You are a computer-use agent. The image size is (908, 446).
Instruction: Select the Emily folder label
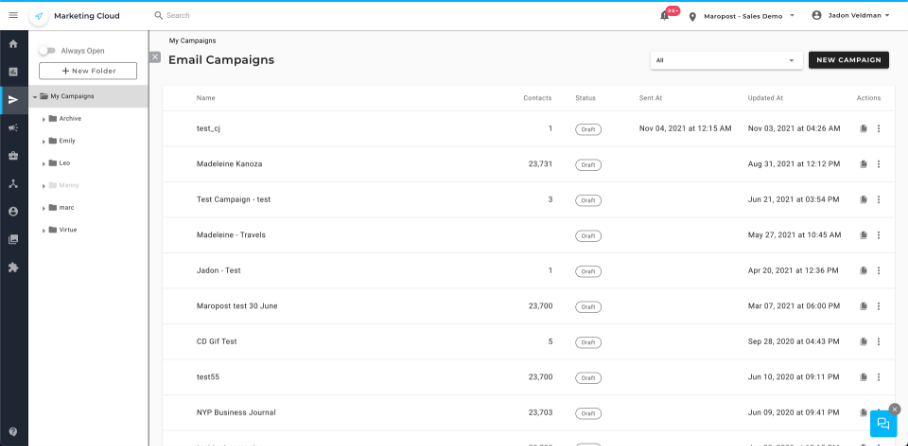[x=67, y=141]
